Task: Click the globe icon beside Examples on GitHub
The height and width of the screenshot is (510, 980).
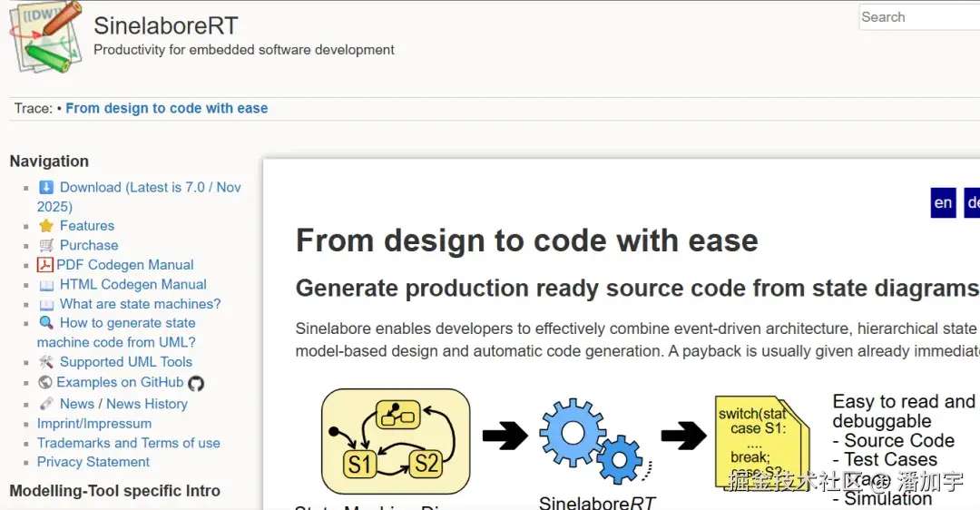Action: tap(45, 382)
